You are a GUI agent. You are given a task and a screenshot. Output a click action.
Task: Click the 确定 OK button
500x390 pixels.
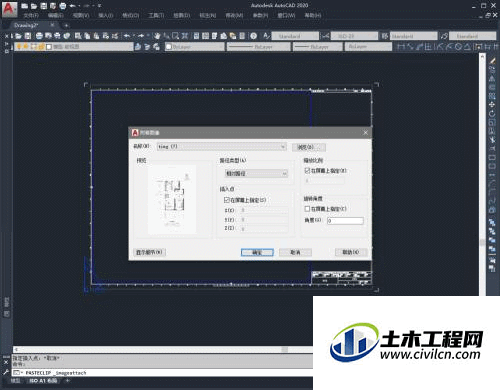(x=257, y=252)
